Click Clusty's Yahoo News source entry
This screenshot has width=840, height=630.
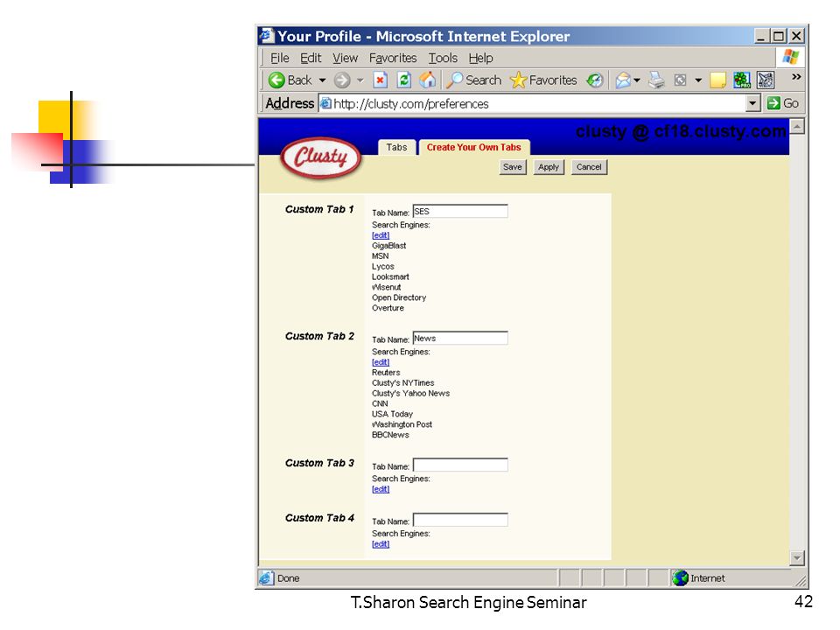[411, 393]
